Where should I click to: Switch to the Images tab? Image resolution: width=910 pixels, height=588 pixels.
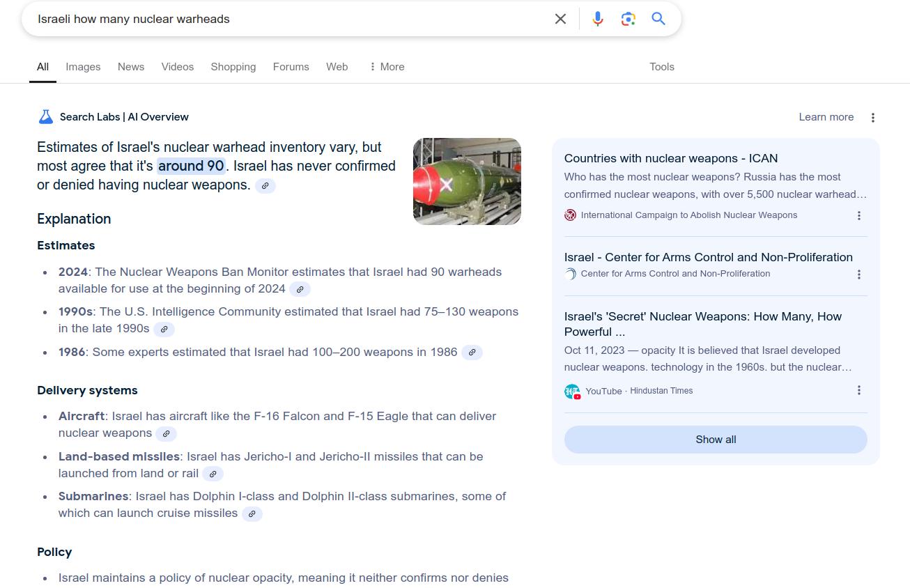click(x=83, y=67)
